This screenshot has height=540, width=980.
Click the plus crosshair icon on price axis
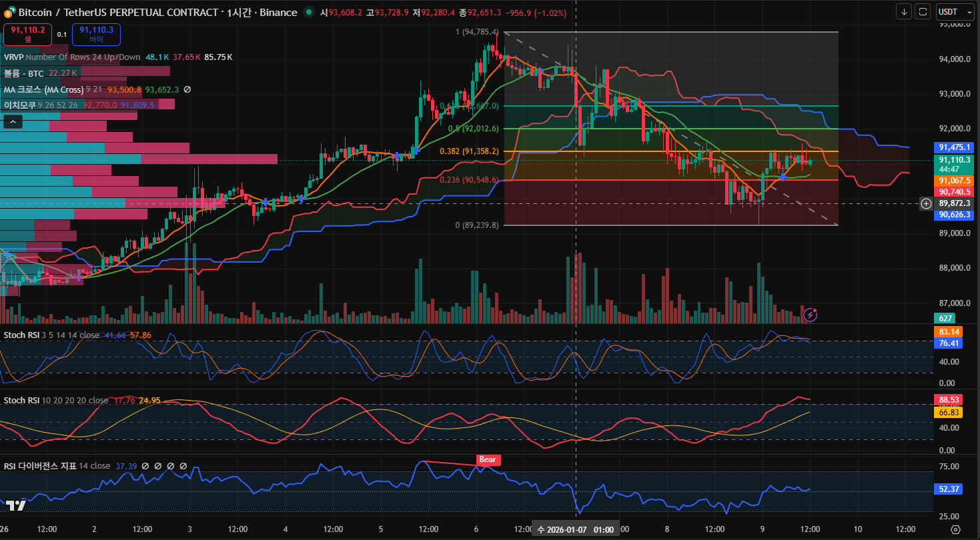pos(926,203)
